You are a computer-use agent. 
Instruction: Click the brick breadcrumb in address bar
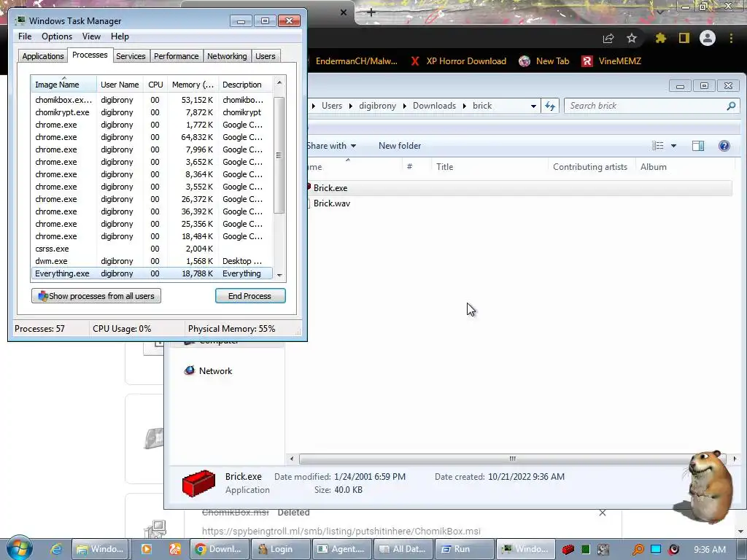482,106
